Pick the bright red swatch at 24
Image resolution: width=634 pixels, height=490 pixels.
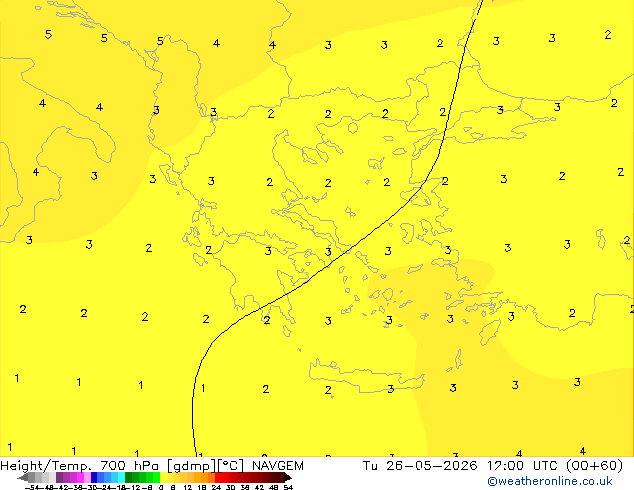point(218,477)
